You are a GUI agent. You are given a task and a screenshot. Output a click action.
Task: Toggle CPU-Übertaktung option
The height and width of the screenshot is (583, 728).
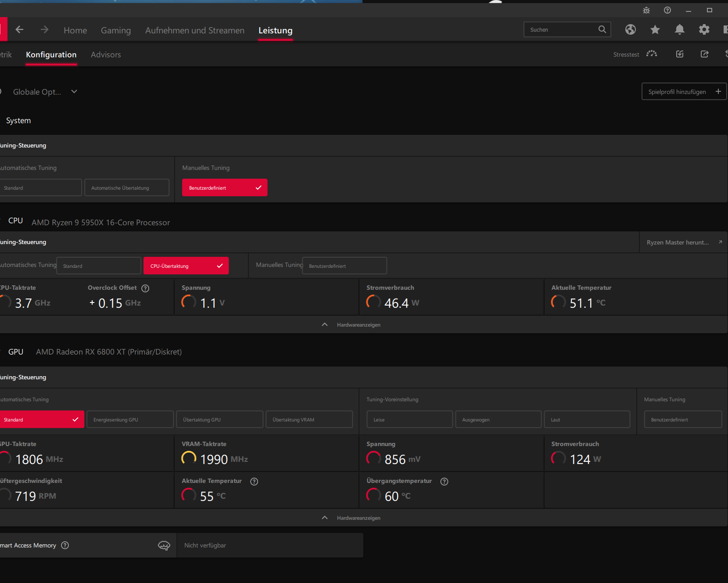pyautogui.click(x=186, y=266)
